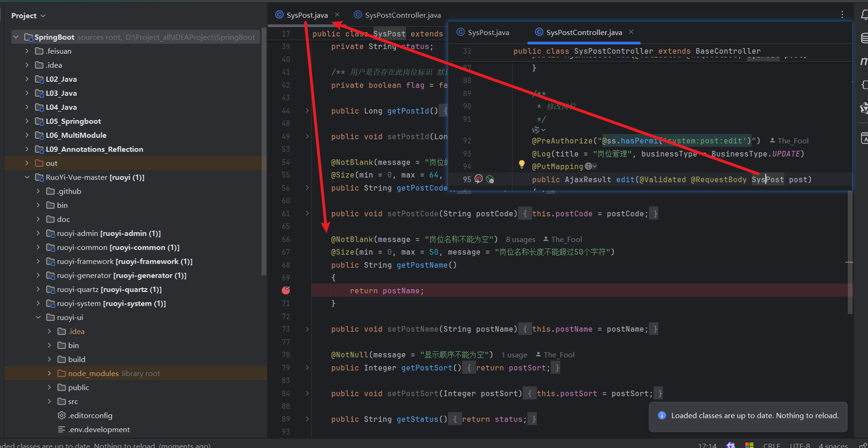Expand the ruoyi-admin module

click(x=38, y=233)
